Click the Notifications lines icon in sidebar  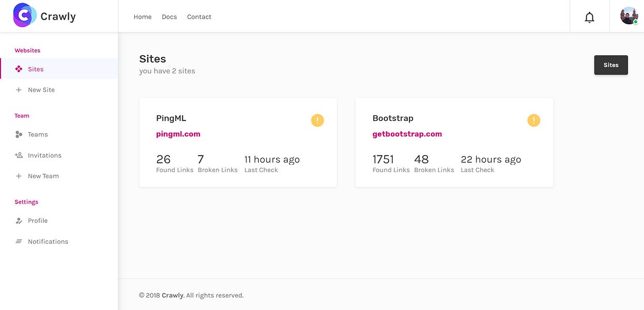[x=19, y=241]
